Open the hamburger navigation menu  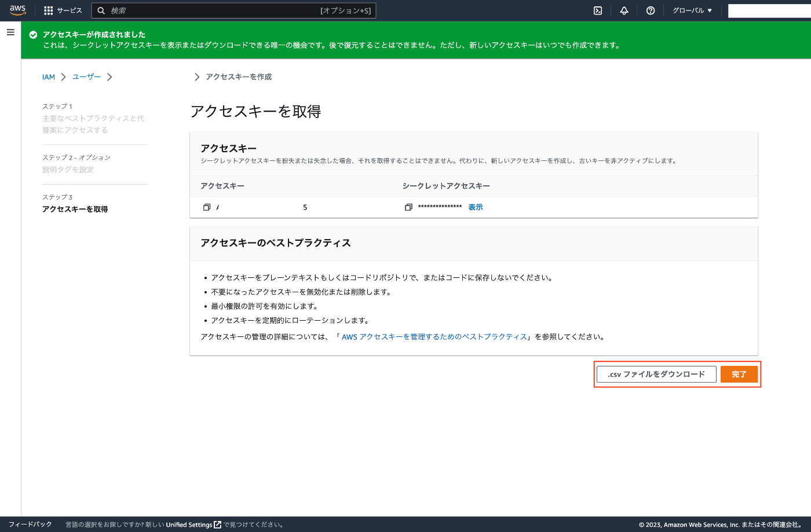click(10, 32)
